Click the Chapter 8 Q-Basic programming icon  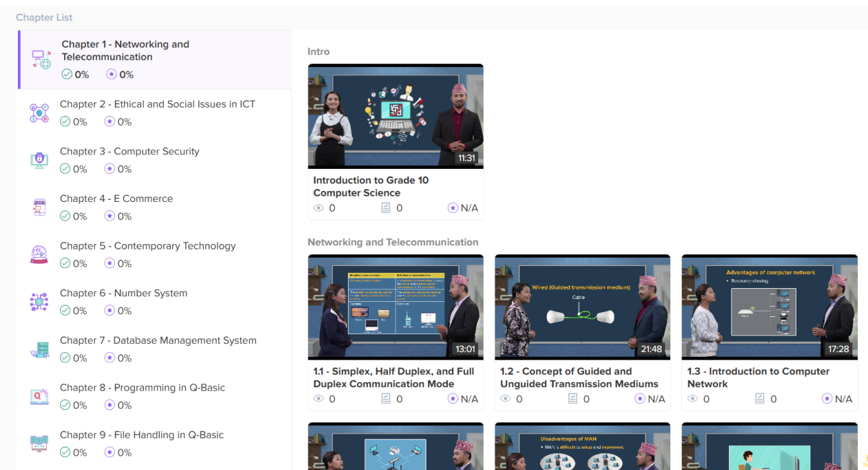coord(39,397)
